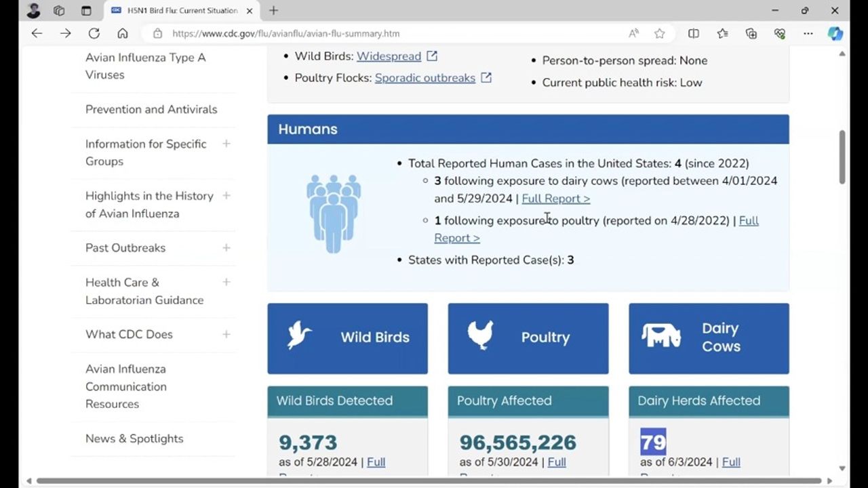
Task: Switch to H5N1 Bird Flu browser tab
Action: [180, 11]
